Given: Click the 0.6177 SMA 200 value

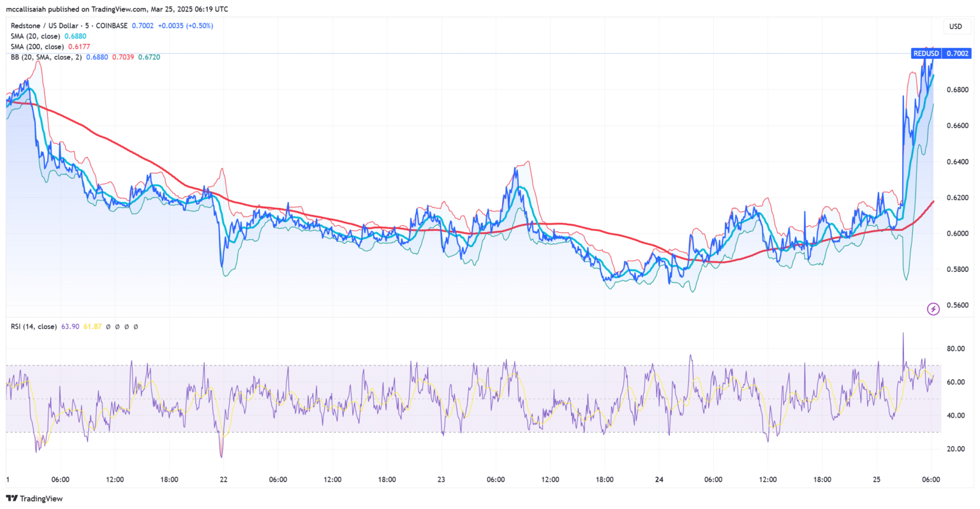Looking at the screenshot, I should pyautogui.click(x=78, y=47).
